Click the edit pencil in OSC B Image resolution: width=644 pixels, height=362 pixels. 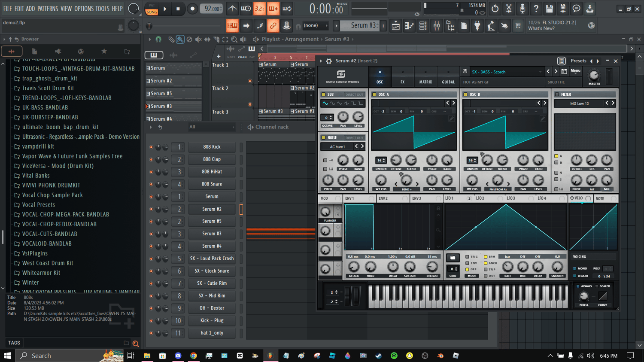click(543, 119)
